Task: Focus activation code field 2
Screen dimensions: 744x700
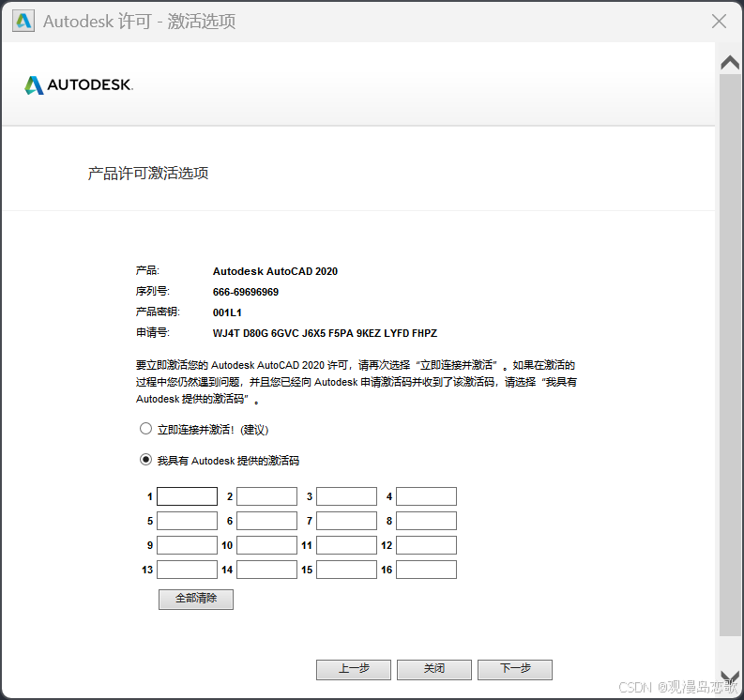Action: [x=266, y=496]
